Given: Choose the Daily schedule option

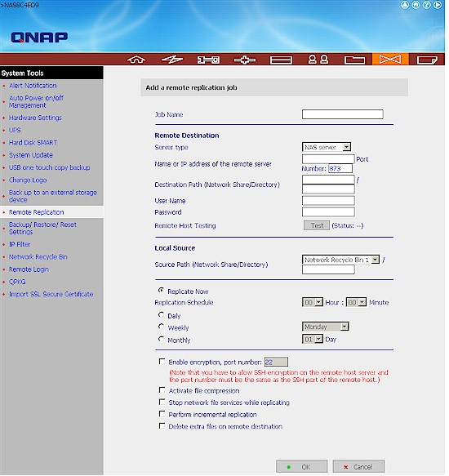Looking at the screenshot, I should click(x=161, y=315).
